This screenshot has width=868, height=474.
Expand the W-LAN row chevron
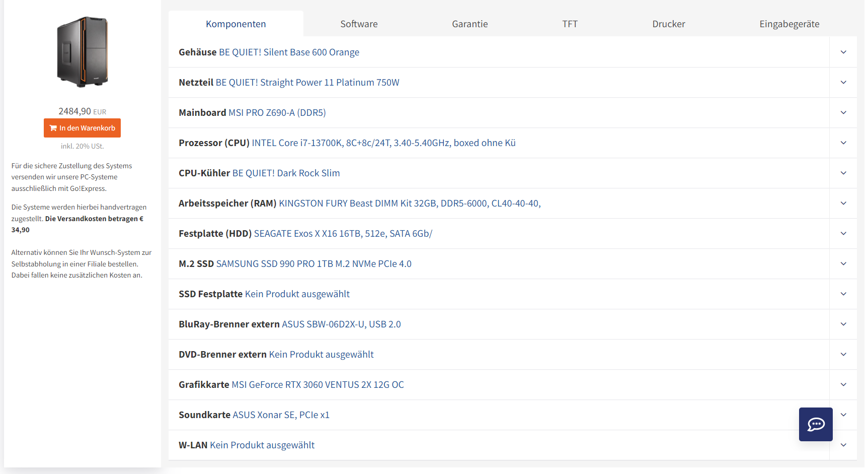[843, 445]
